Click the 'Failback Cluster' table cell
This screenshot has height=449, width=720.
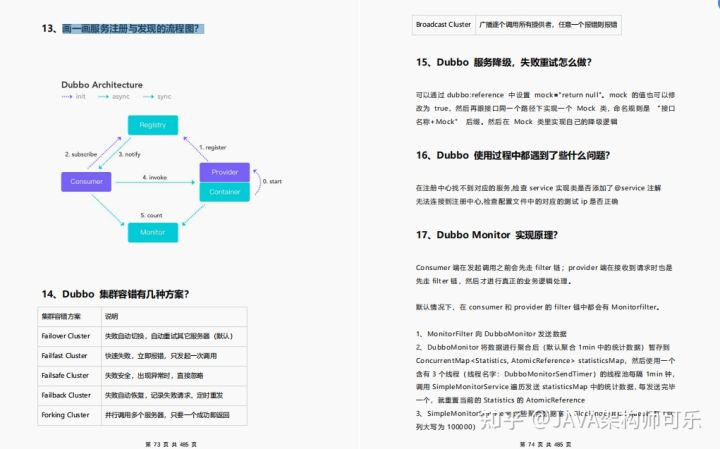point(69,395)
